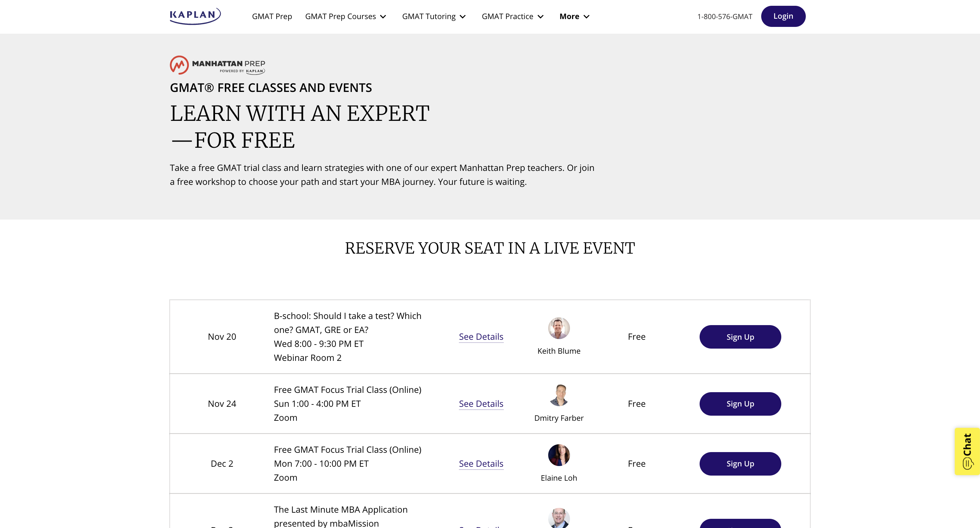Open the More menu
This screenshot has width=980, height=528.
coord(574,16)
